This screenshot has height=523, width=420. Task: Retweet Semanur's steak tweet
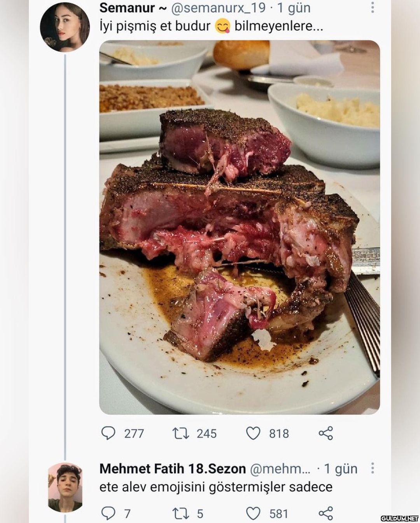(x=180, y=433)
